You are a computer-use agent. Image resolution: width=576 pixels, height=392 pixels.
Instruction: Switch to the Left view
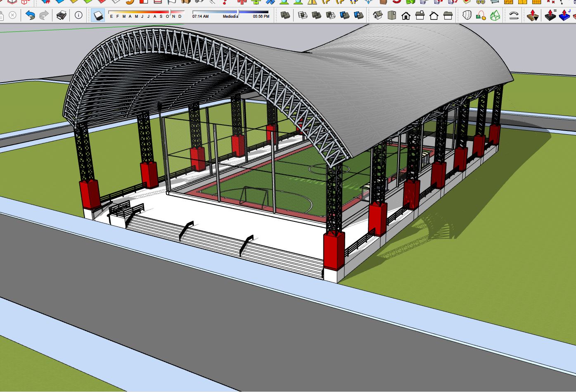[448, 16]
